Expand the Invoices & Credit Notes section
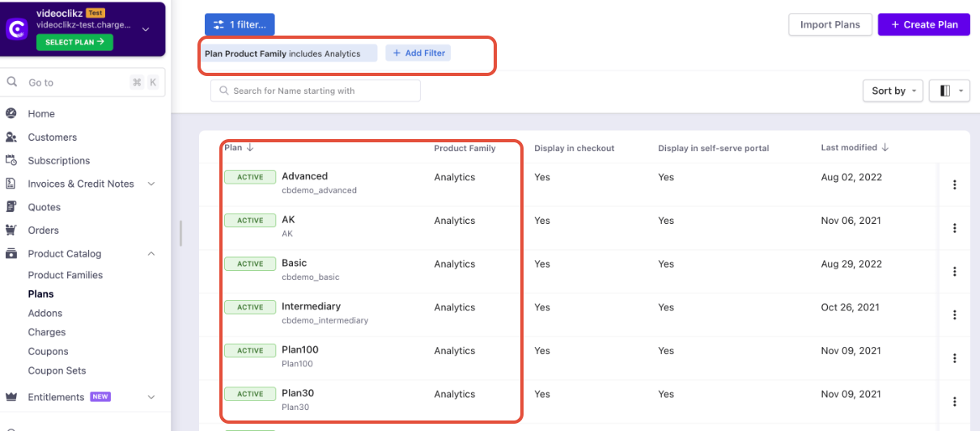The image size is (980, 431). pos(151,184)
